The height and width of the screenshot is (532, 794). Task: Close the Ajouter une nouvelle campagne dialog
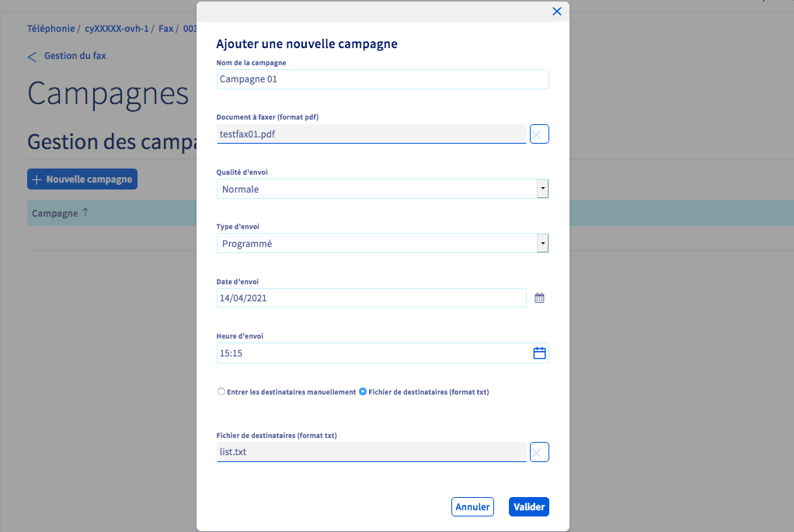557,11
